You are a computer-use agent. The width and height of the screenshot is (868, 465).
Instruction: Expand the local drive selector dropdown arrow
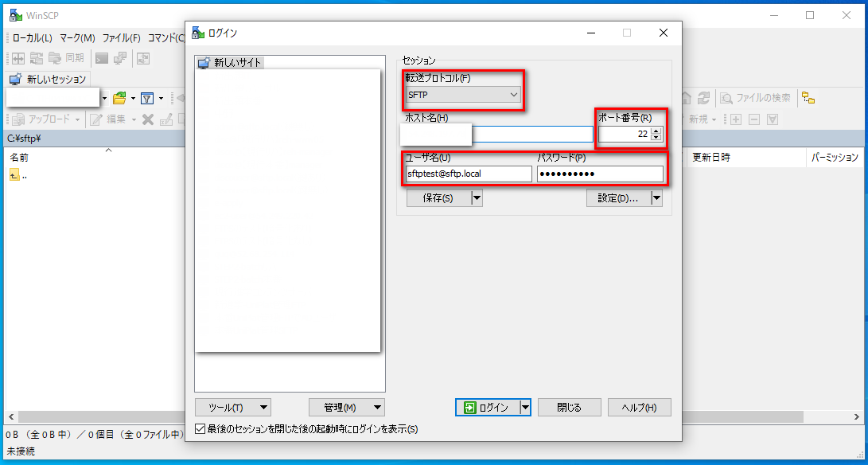(105, 99)
